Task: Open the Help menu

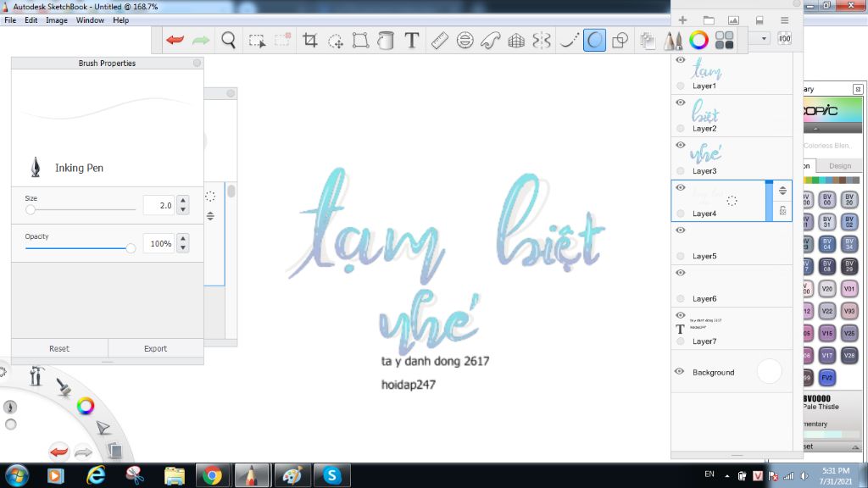Action: [x=120, y=20]
